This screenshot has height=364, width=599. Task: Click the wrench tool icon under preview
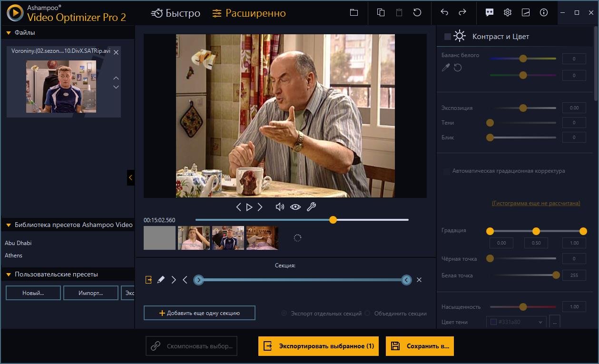[x=311, y=207]
